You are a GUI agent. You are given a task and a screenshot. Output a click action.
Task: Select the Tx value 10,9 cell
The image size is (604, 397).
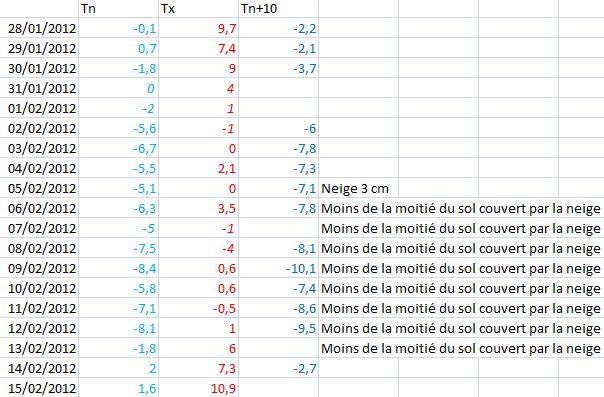198,388
